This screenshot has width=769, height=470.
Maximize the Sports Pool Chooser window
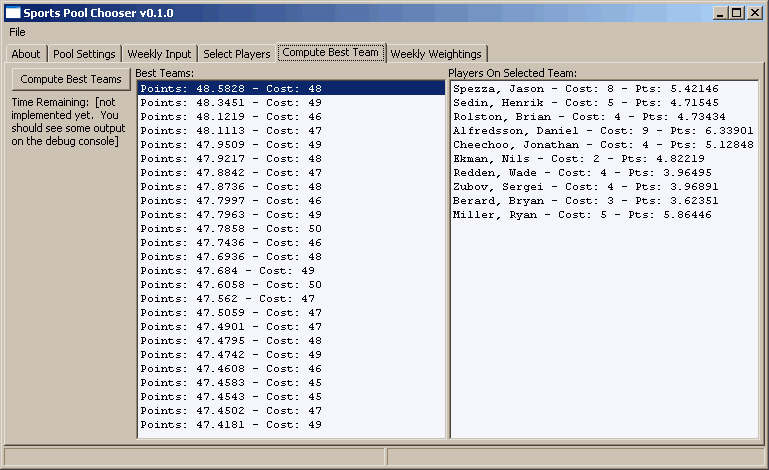tap(737, 12)
